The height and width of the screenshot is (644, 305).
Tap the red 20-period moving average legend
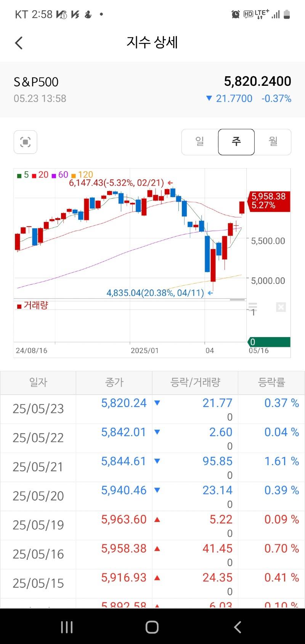(x=40, y=175)
